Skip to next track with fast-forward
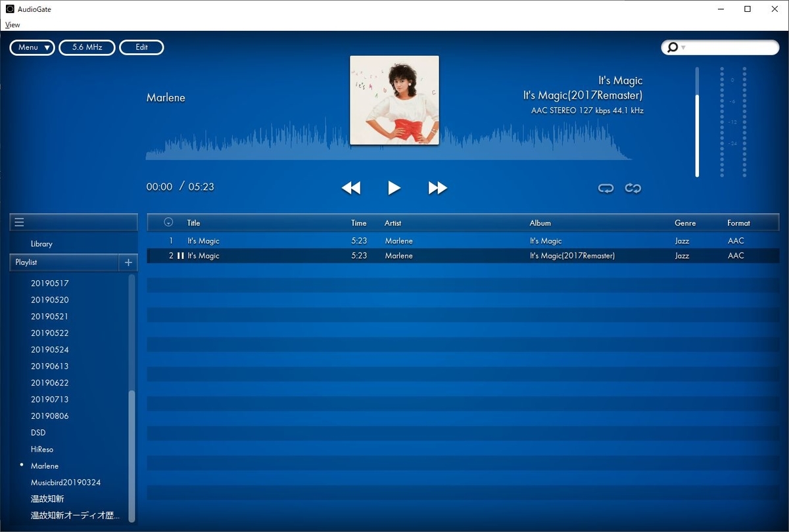Viewport: 789px width, 532px height. 437,188
